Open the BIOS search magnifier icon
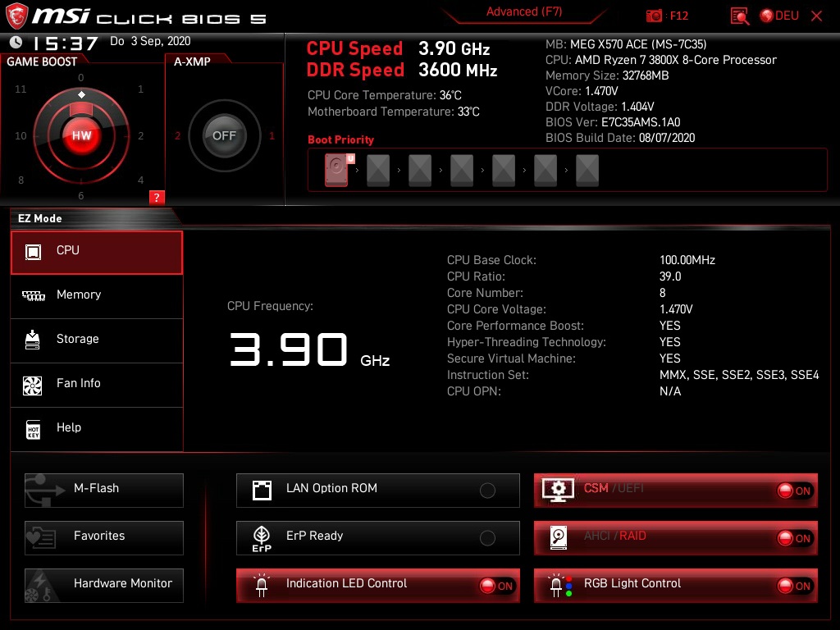840x630 pixels. [x=740, y=16]
